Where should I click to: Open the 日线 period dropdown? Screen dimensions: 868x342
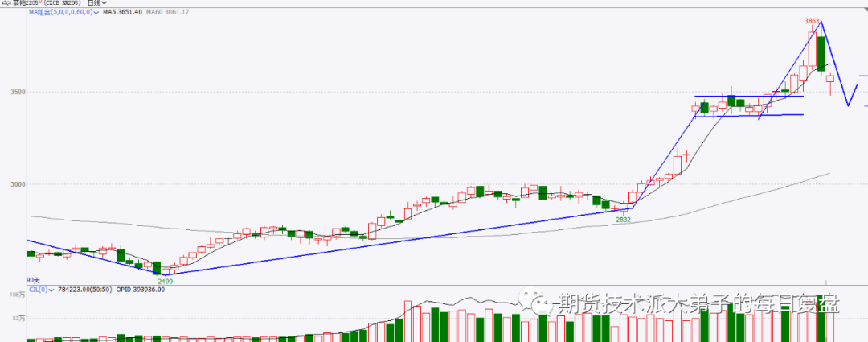pyautogui.click(x=97, y=2)
